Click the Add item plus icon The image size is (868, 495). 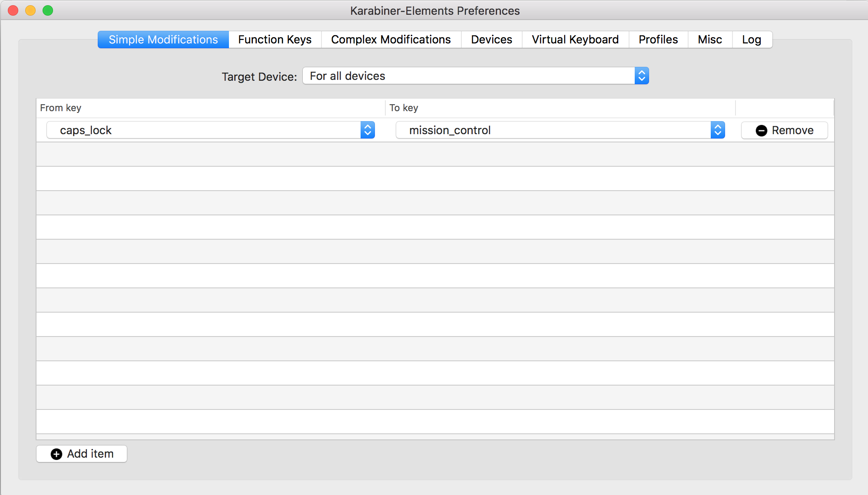[x=56, y=454]
